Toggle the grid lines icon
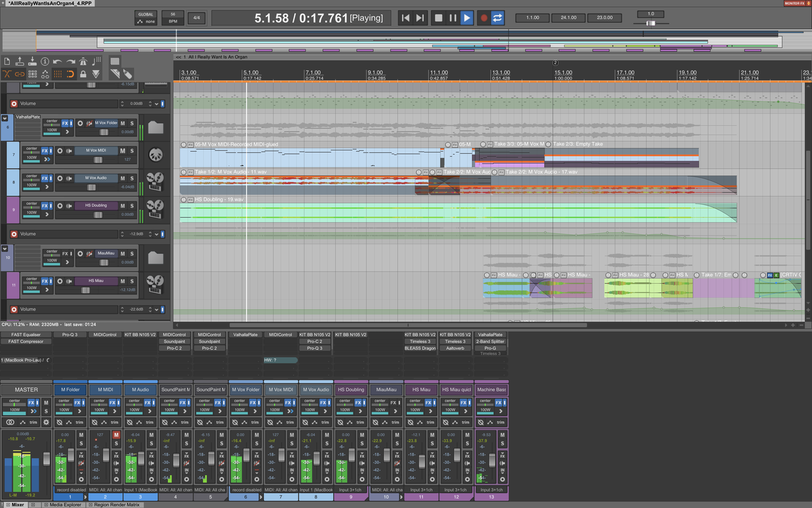Screen dimensions: 812x508 coord(58,74)
